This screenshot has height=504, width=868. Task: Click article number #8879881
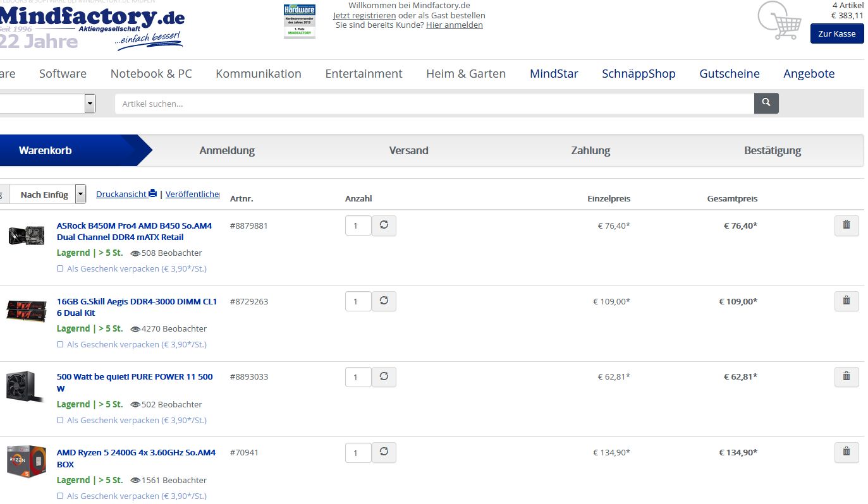pyautogui.click(x=248, y=225)
